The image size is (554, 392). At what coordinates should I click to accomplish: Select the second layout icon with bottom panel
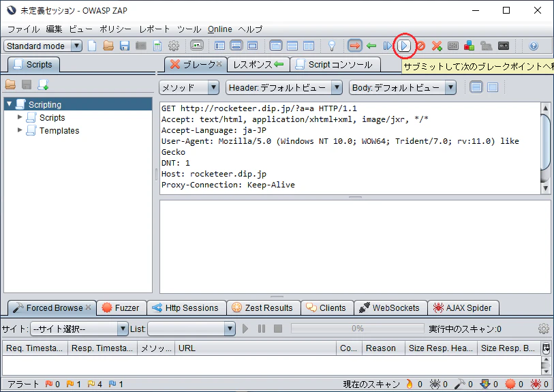tap(236, 46)
